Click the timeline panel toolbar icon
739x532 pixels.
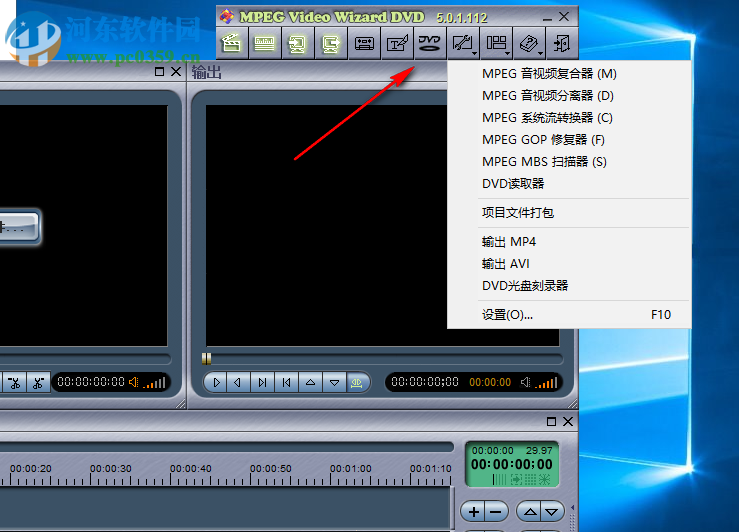[x=264, y=43]
